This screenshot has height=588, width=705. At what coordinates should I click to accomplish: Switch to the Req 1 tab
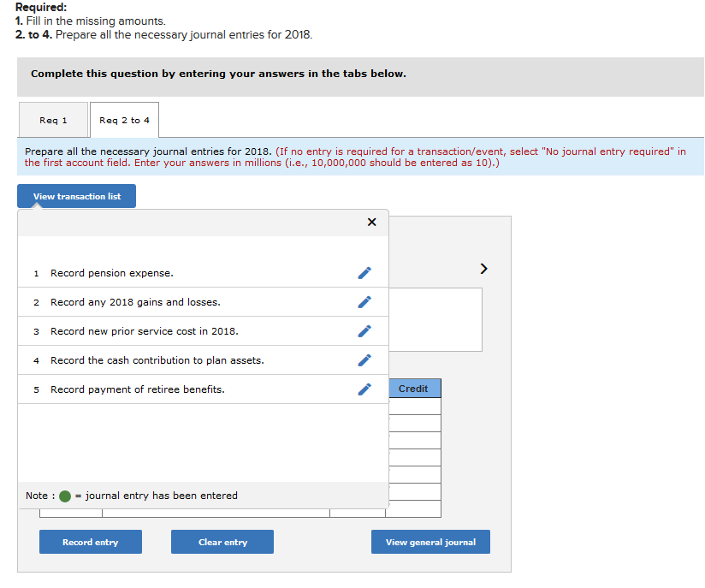pos(53,120)
